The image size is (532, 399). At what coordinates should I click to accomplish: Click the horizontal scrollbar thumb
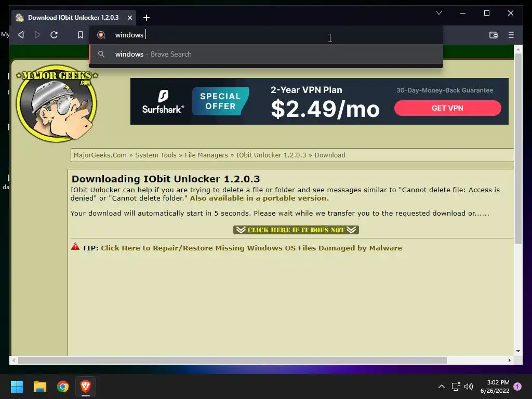(x=232, y=361)
